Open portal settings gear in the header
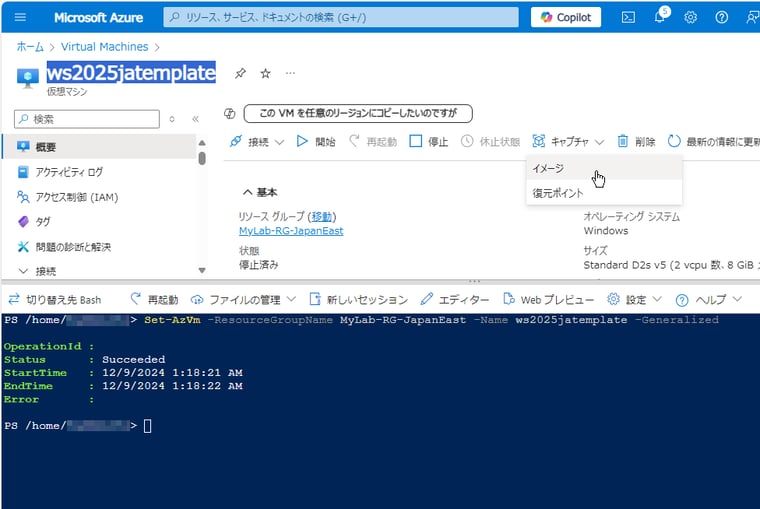The width and height of the screenshot is (760, 509). pyautogui.click(x=691, y=17)
